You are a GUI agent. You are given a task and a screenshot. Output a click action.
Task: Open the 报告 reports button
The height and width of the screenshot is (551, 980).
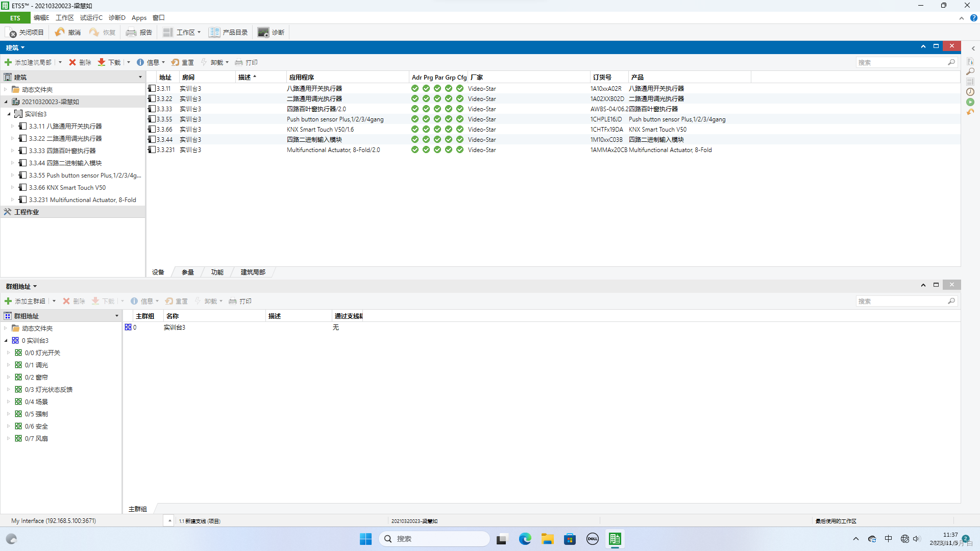139,33
